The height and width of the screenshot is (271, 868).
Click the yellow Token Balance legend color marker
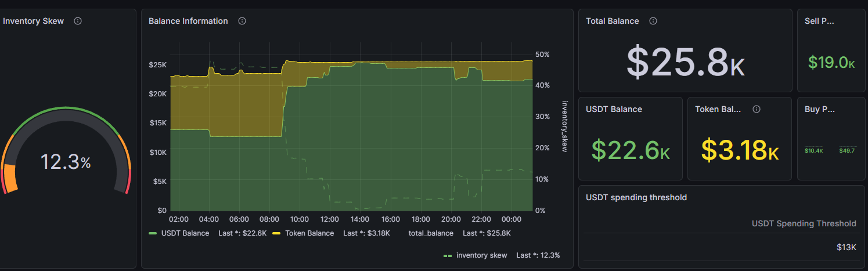click(276, 233)
